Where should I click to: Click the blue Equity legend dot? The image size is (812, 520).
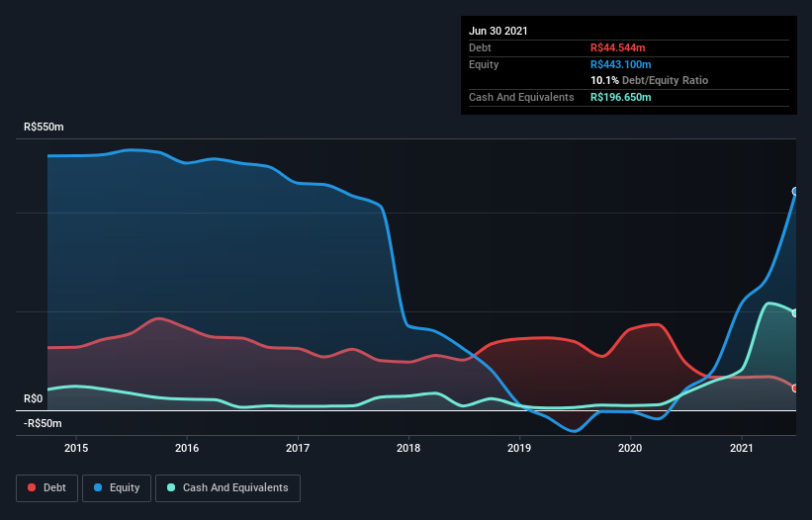pyautogui.click(x=98, y=487)
